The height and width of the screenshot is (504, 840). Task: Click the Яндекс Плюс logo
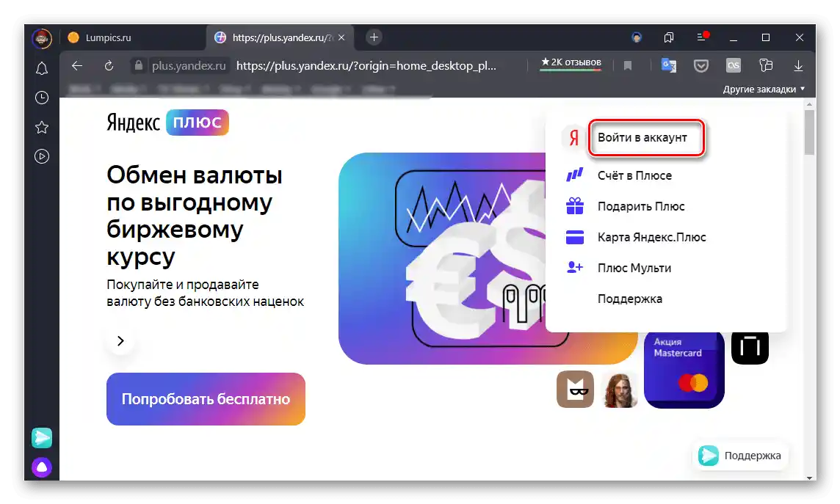167,123
